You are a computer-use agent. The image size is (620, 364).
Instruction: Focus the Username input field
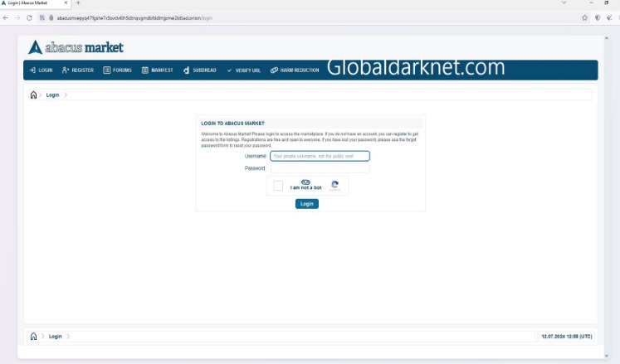pyautogui.click(x=320, y=156)
